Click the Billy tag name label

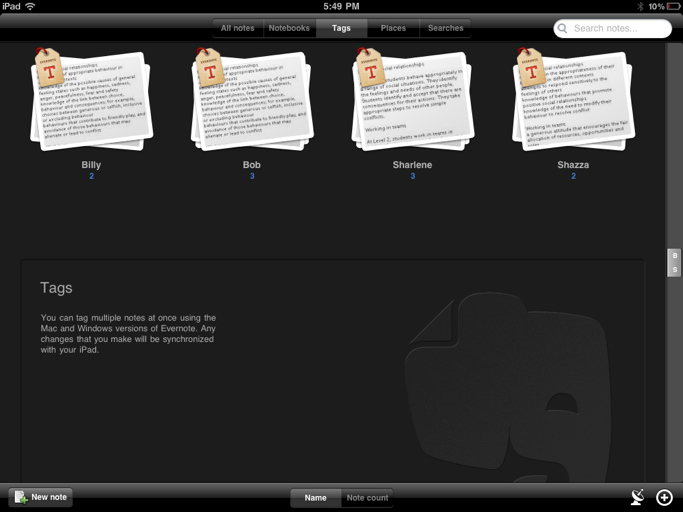click(x=91, y=165)
